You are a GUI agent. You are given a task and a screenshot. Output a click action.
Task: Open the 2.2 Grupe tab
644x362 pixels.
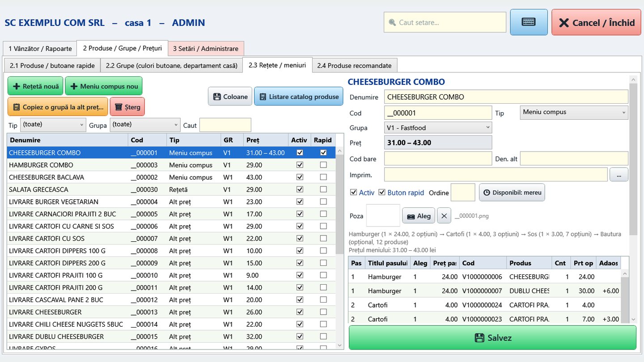point(171,65)
